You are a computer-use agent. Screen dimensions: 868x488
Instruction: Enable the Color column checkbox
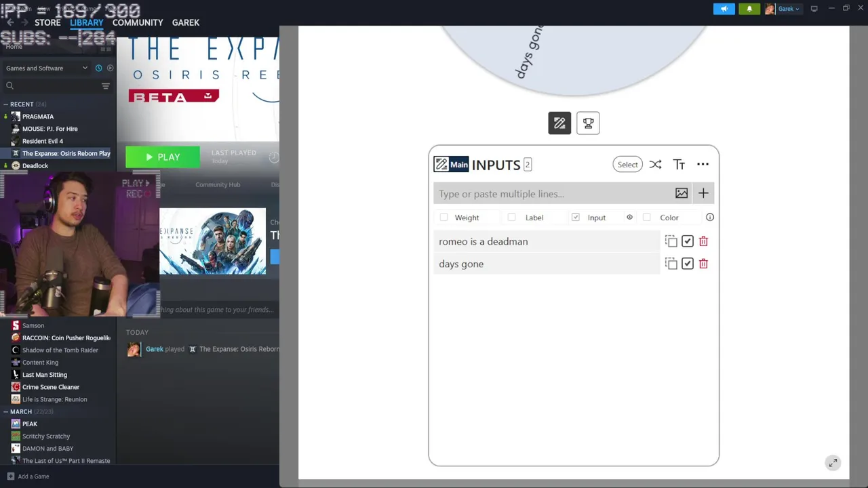pyautogui.click(x=646, y=218)
